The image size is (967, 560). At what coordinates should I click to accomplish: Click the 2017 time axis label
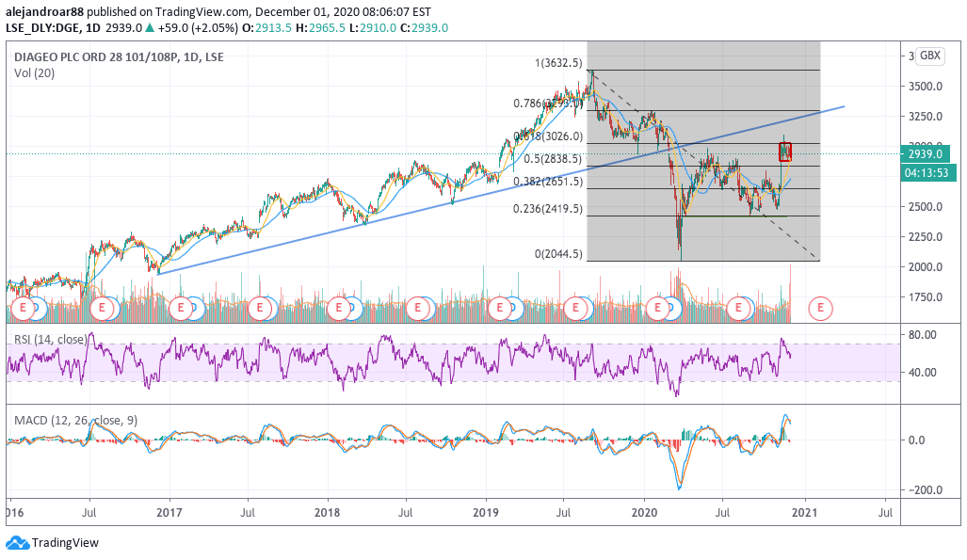[x=169, y=513]
